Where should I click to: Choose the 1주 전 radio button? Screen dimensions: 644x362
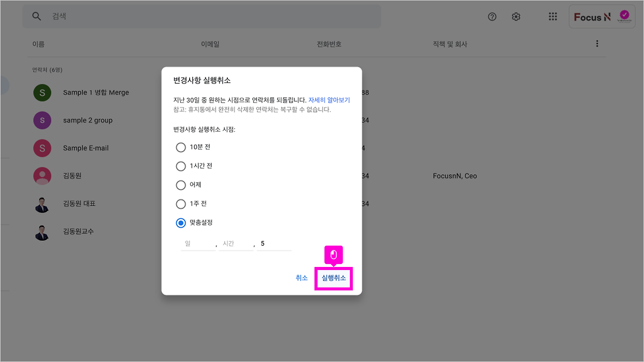tap(181, 204)
